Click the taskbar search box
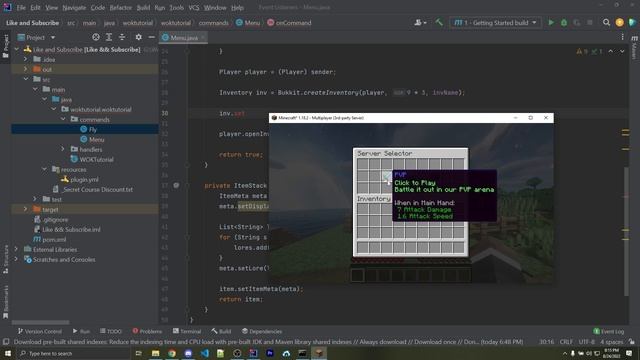The height and width of the screenshot is (360, 640). point(73,353)
